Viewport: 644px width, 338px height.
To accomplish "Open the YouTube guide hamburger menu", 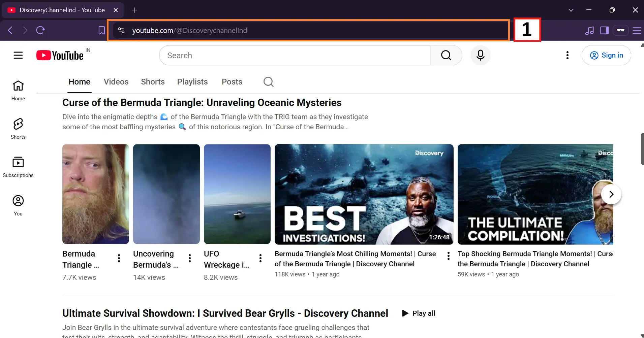I will pyautogui.click(x=18, y=55).
